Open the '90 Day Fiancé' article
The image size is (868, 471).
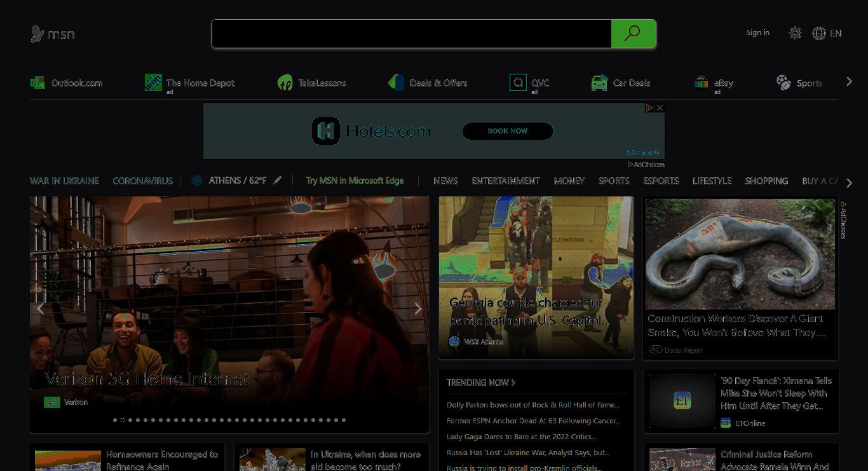(776, 393)
